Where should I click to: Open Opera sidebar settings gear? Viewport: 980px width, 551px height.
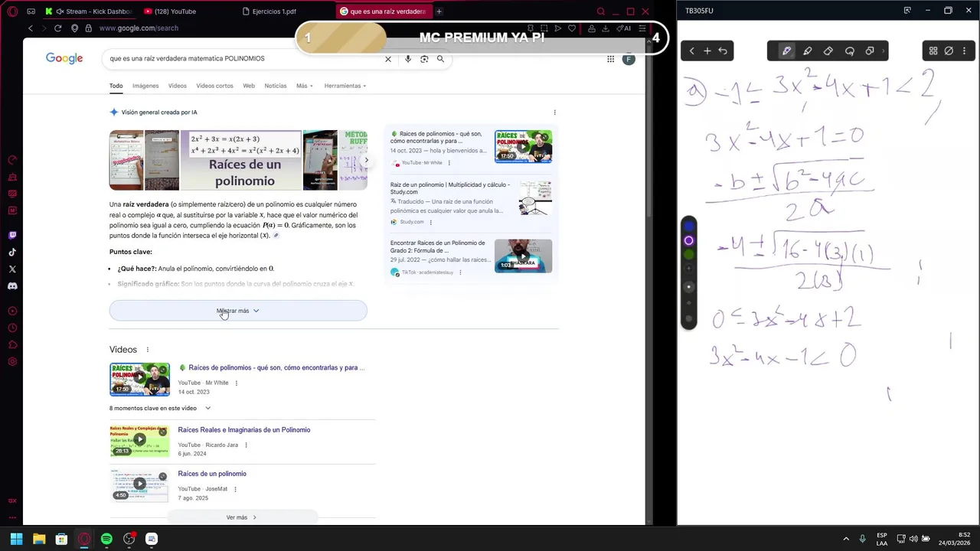point(12,361)
